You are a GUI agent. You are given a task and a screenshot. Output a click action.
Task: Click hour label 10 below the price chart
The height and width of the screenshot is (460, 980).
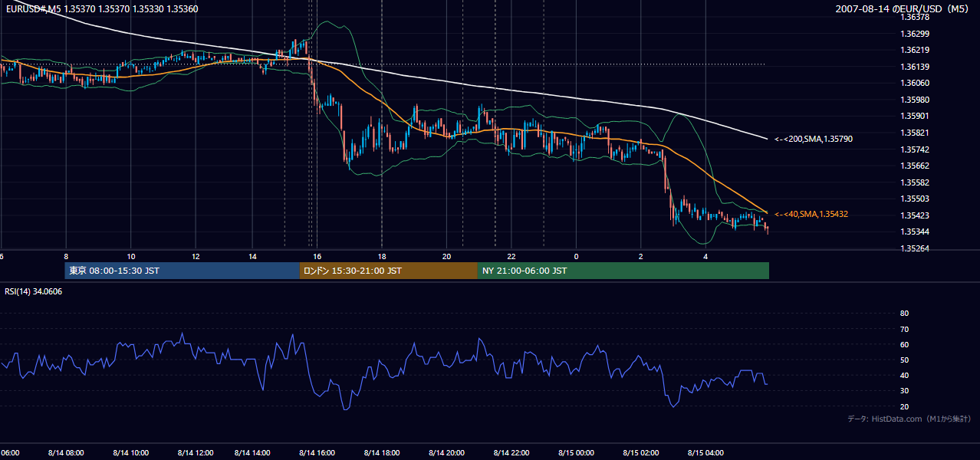pyautogui.click(x=131, y=256)
